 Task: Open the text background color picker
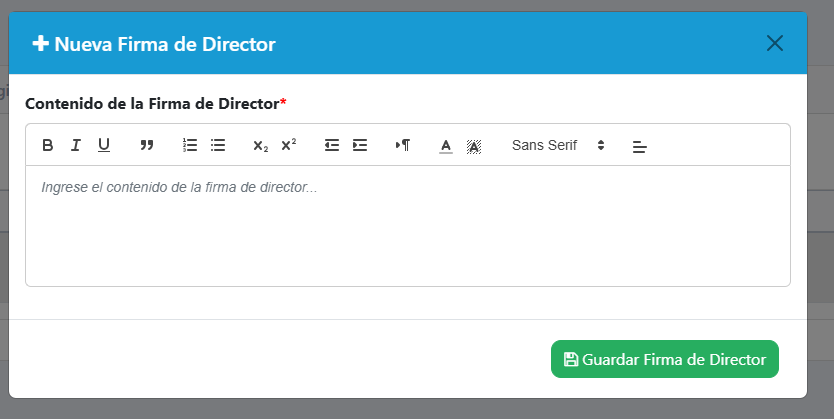coord(474,145)
